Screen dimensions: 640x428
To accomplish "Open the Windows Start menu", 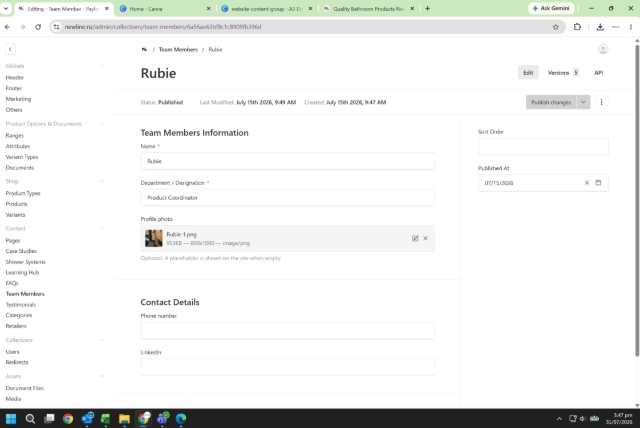I will [x=11, y=419].
